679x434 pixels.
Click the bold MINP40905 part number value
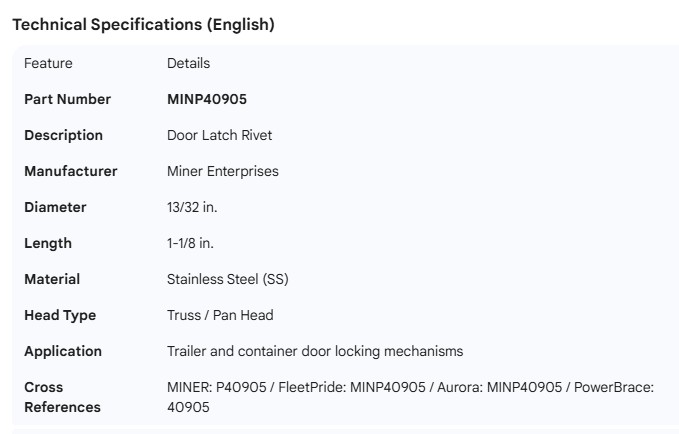[207, 99]
